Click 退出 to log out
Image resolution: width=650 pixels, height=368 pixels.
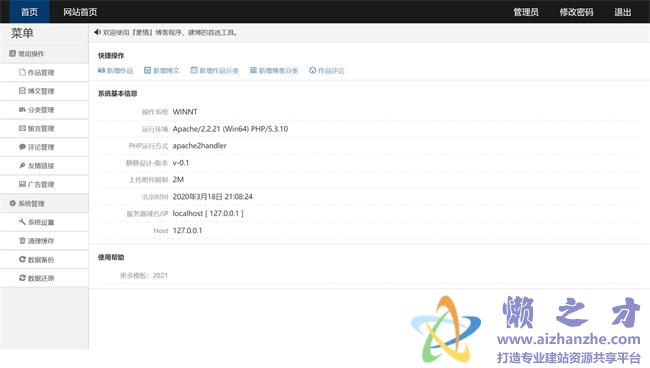(623, 12)
